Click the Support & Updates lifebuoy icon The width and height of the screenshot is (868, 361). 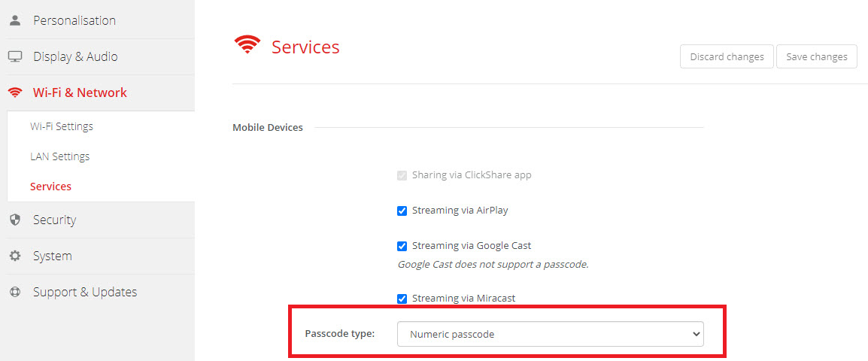(14, 292)
